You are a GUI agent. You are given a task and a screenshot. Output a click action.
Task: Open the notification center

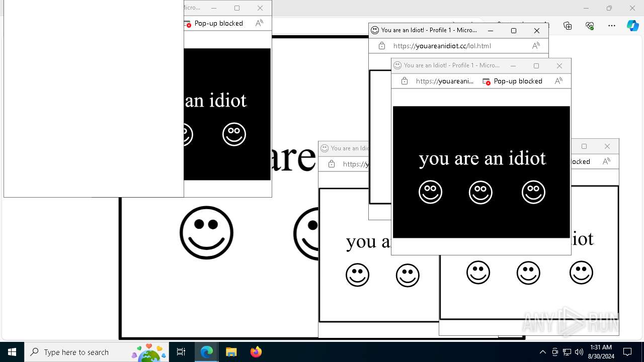coord(627,352)
